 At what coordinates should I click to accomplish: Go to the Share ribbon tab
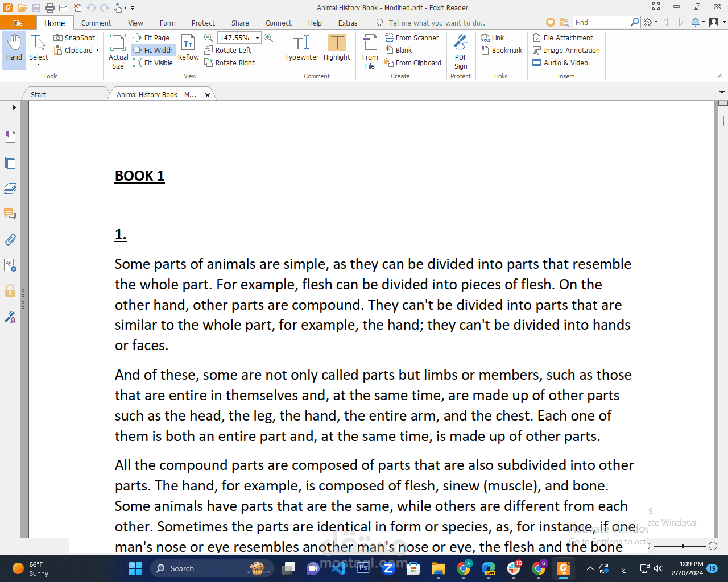(240, 23)
